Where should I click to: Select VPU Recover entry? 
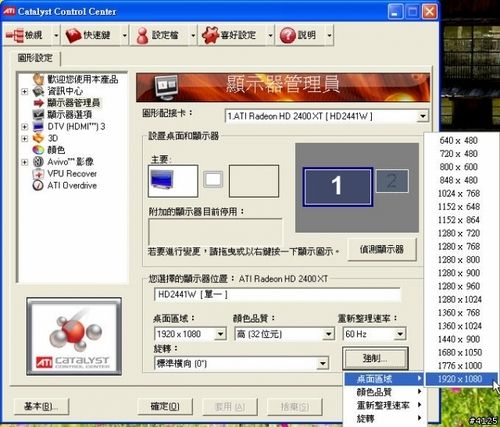coord(72,174)
